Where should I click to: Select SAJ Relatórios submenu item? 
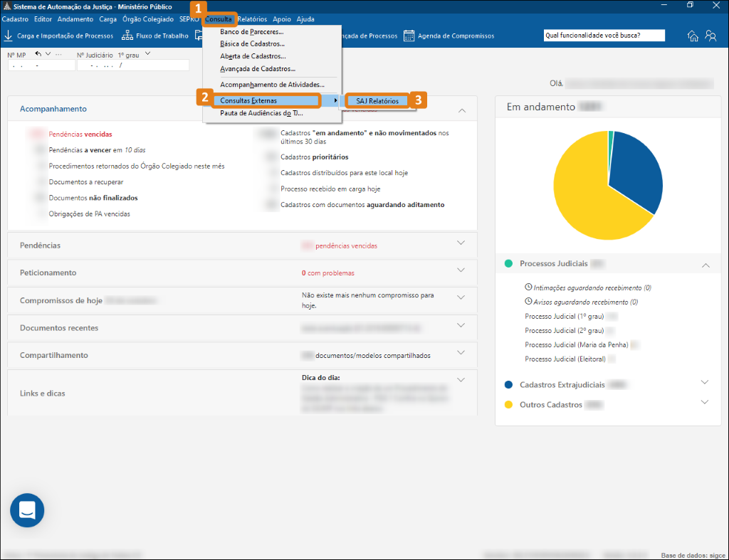(377, 101)
